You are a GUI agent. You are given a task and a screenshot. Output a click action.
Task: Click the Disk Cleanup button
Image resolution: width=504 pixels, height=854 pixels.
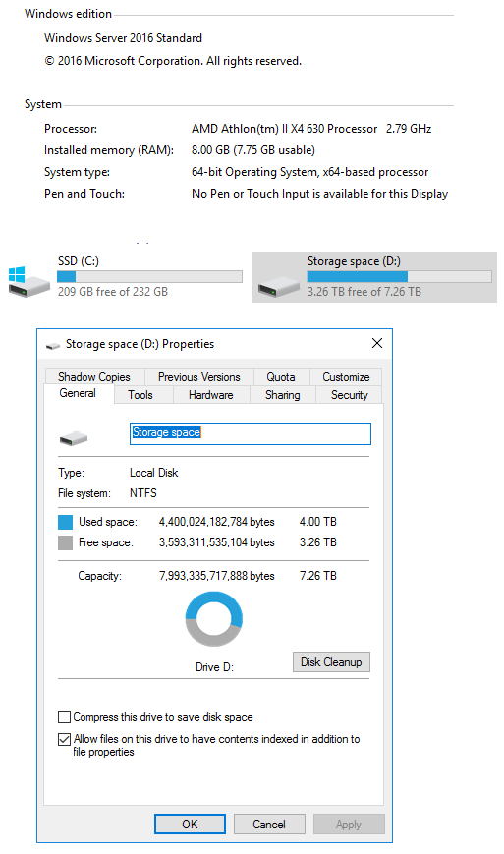pos(331,662)
